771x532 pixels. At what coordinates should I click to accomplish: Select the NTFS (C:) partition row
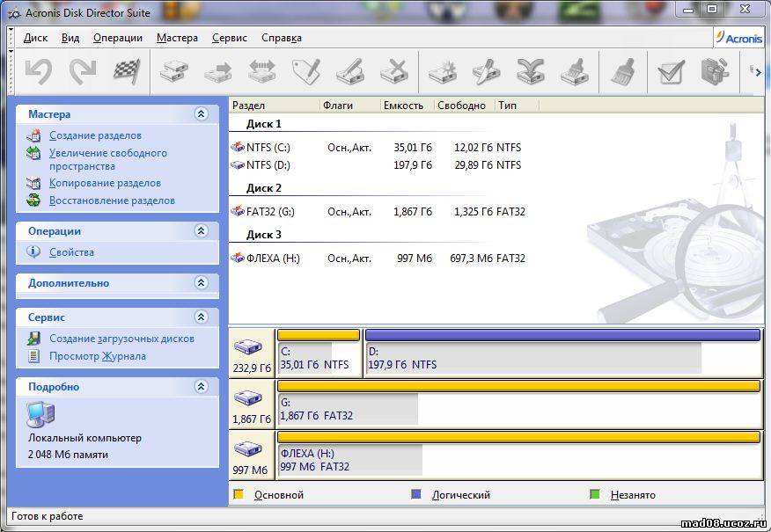[377, 148]
